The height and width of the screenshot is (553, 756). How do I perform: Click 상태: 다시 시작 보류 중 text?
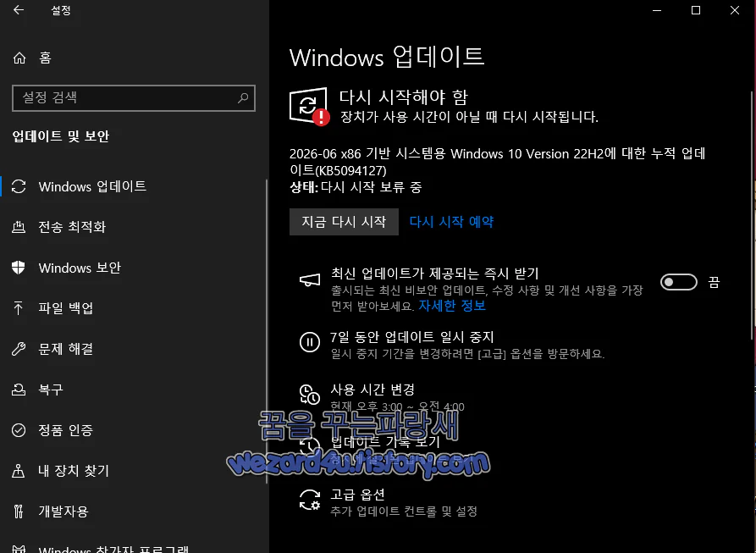(356, 187)
